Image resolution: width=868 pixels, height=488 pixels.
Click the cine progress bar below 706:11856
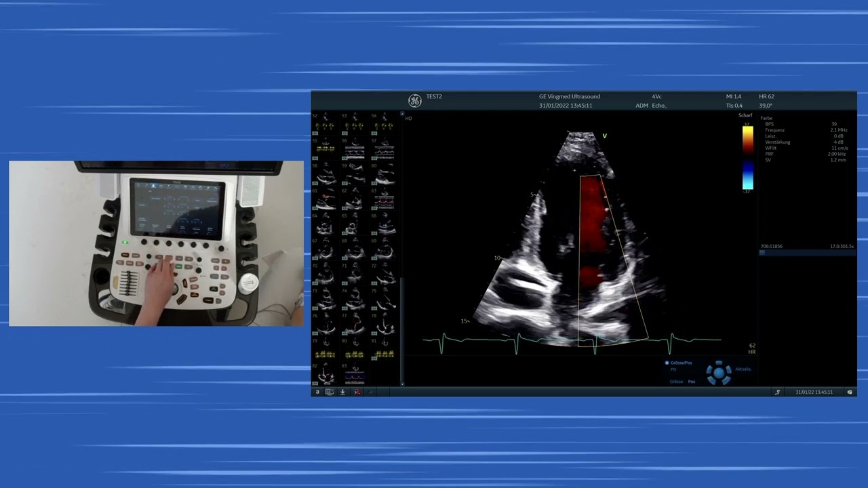pos(807,253)
